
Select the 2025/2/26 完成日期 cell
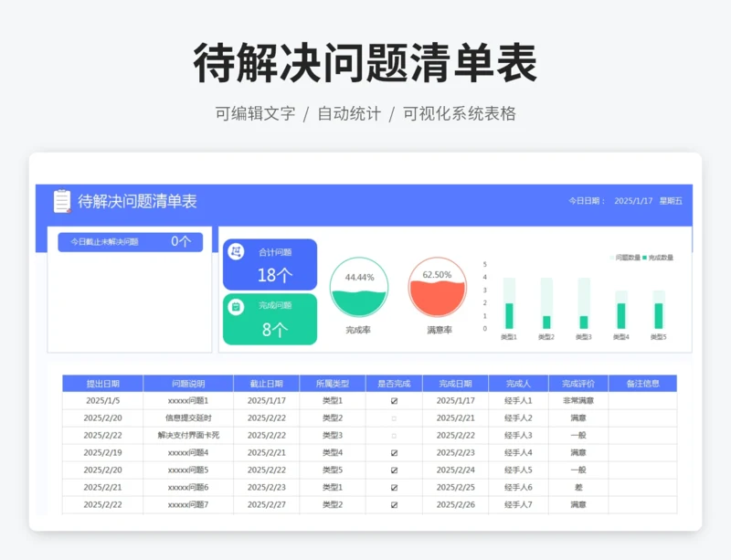pyautogui.click(x=455, y=504)
